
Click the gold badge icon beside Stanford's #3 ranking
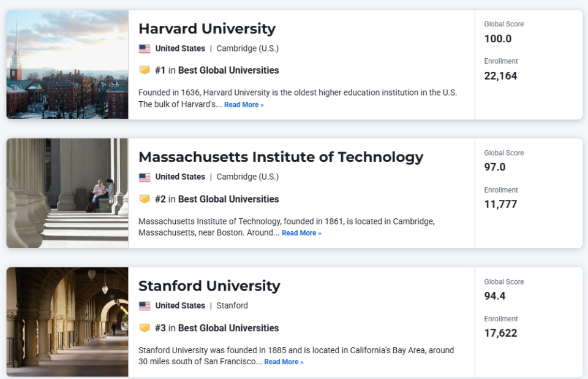(145, 328)
